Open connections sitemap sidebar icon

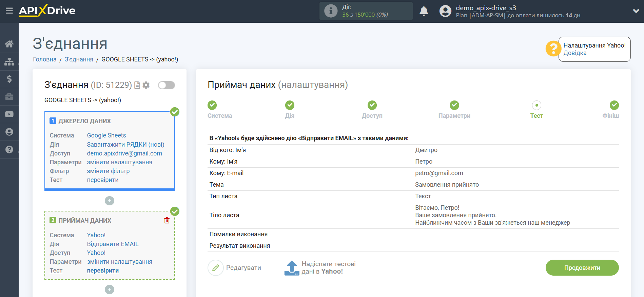[9, 61]
